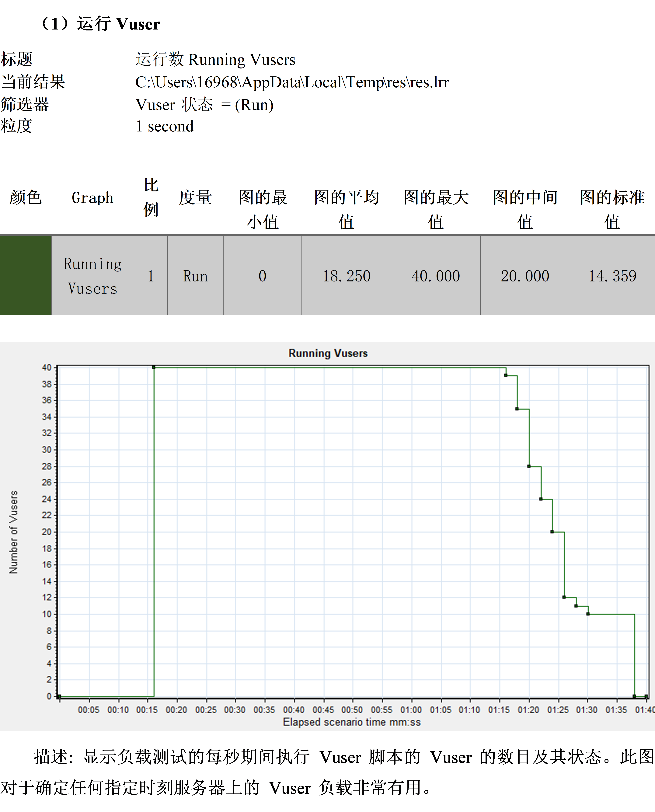Click the x-axis tick label '00:05'

(89, 710)
